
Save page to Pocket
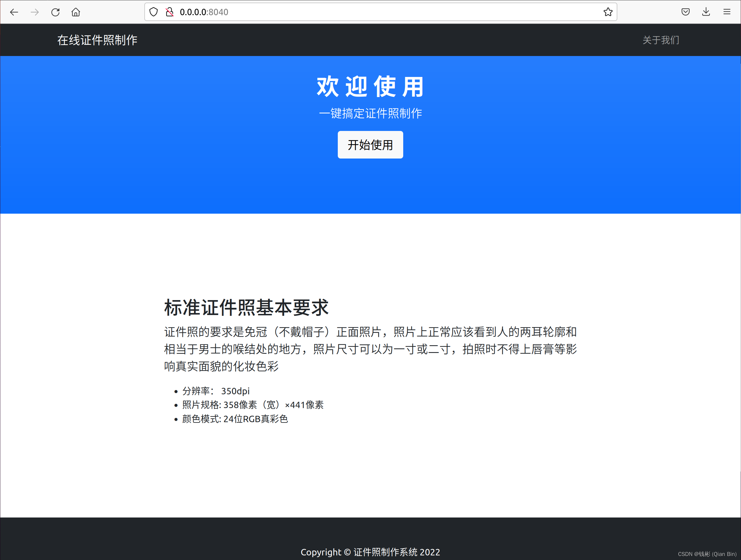(685, 12)
